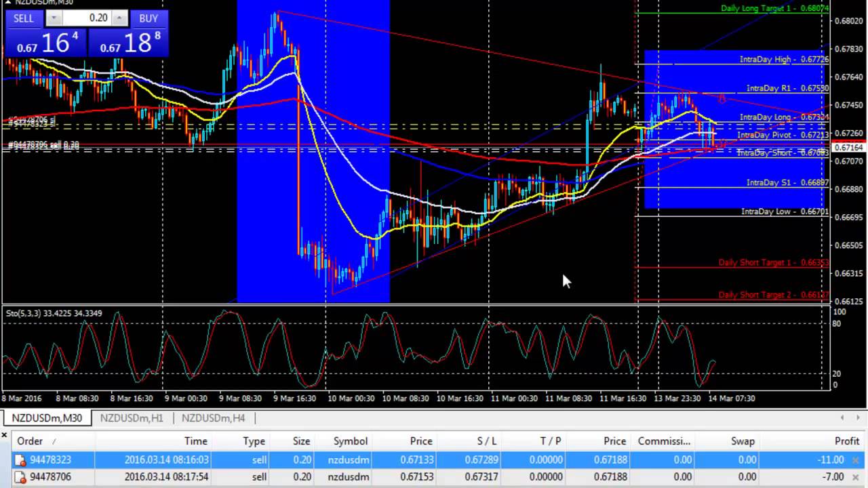The width and height of the screenshot is (868, 488).
Task: Click the IntraDay Low chart label
Action: (785, 211)
